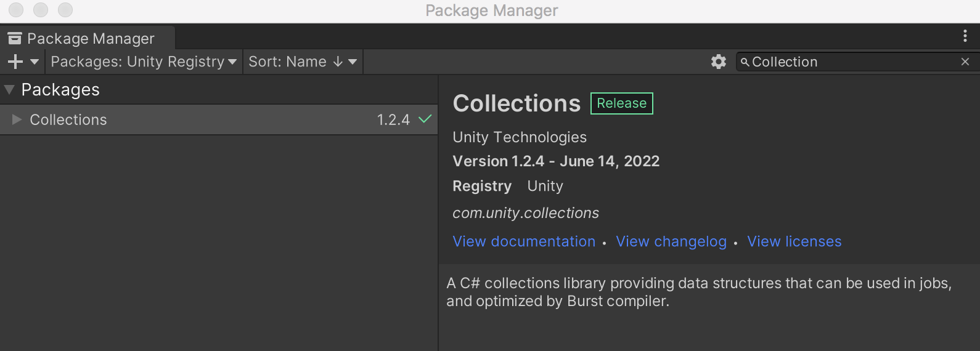
Task: Collapse the Packages section triangle
Action: coord(10,90)
